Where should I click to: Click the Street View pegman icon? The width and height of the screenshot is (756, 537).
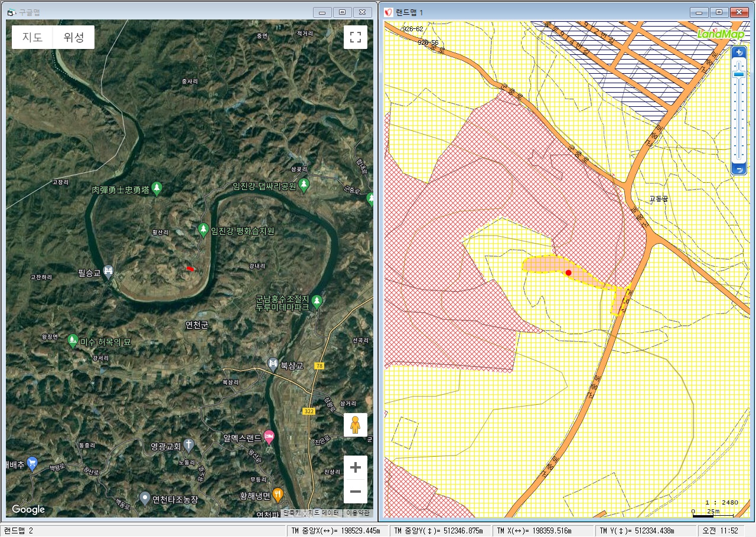(x=355, y=425)
